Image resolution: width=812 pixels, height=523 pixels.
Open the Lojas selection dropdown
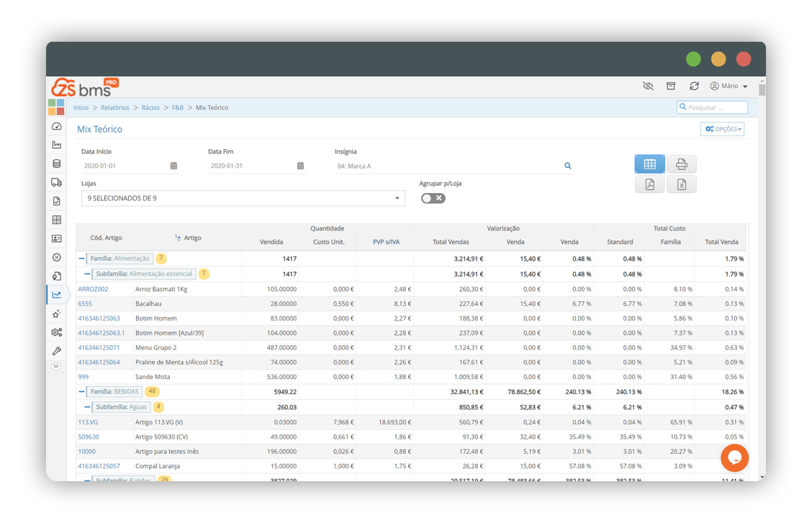243,198
